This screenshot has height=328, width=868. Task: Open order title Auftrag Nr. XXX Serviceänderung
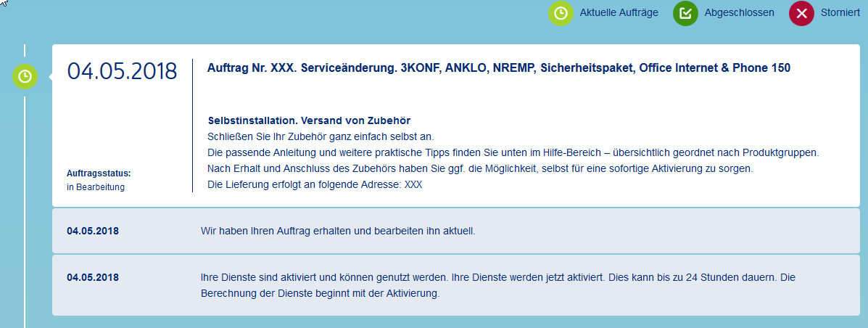click(x=498, y=67)
